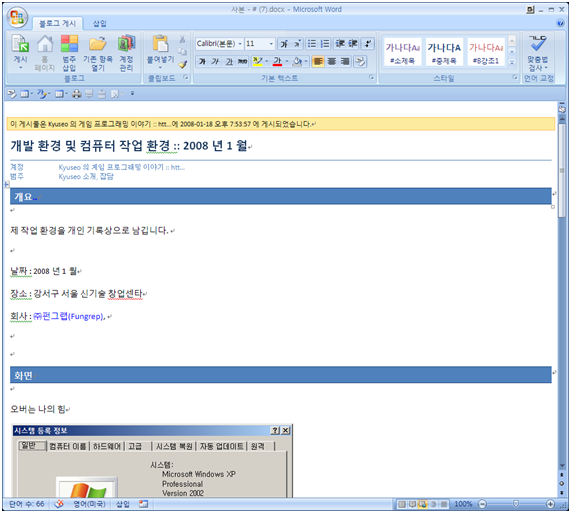
Task: Open font color dropdown arrow
Action: click(287, 62)
